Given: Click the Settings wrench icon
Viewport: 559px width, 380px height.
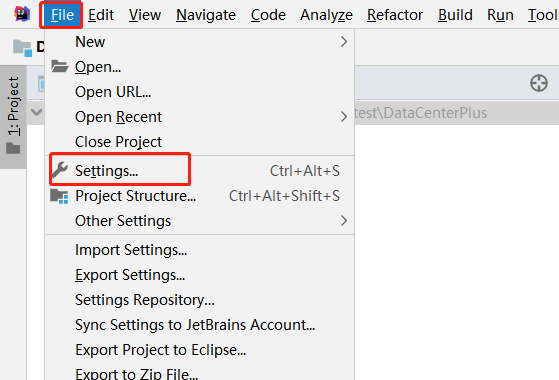Looking at the screenshot, I should coord(60,170).
